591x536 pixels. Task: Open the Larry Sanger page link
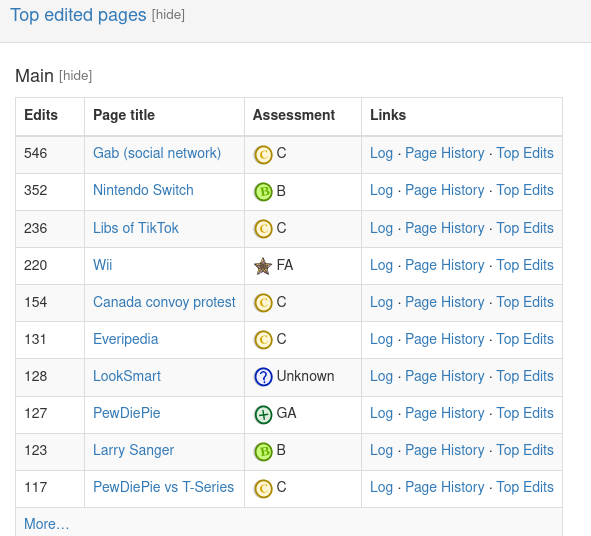click(133, 450)
